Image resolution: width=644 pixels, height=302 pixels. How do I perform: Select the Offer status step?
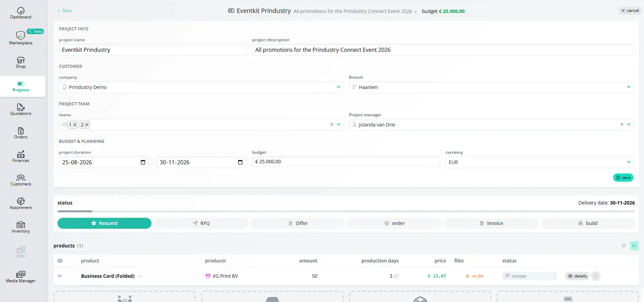298,223
